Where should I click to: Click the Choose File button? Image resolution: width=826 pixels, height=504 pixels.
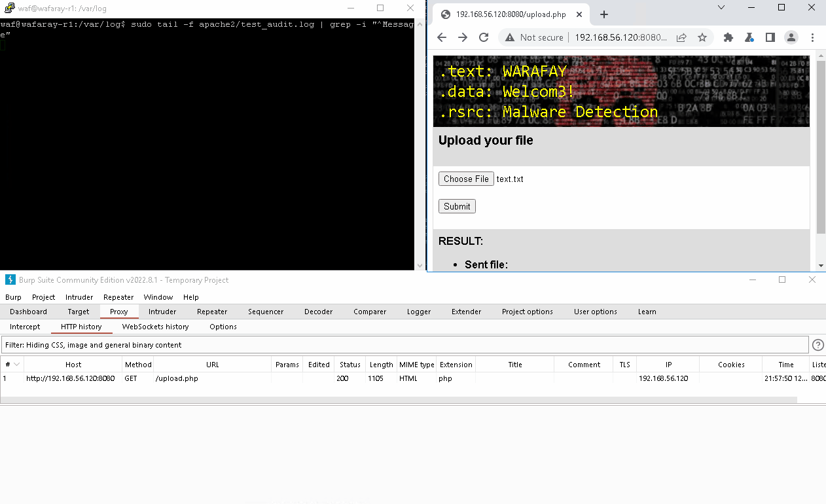pyautogui.click(x=466, y=179)
